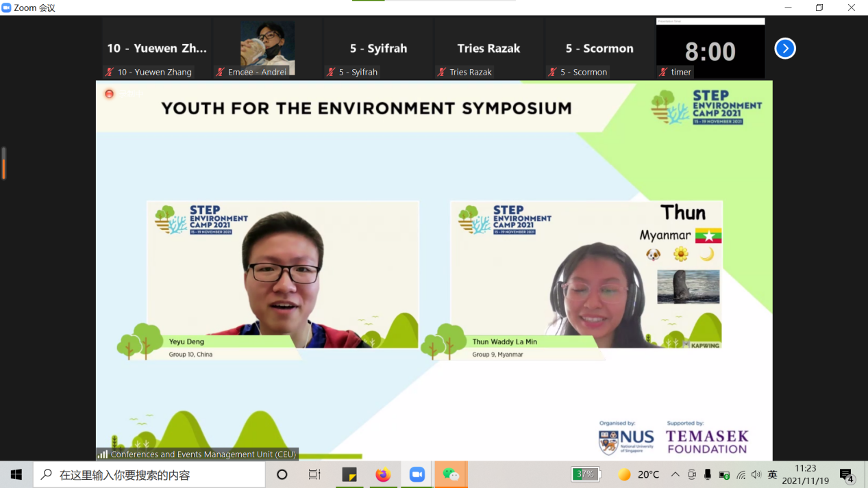
Task: Click Thun Waddy La Min's video frame
Action: [x=586, y=274]
